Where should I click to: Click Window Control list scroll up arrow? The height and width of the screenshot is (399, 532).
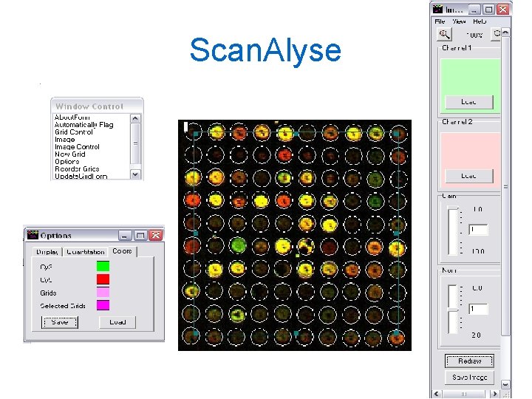(135, 118)
